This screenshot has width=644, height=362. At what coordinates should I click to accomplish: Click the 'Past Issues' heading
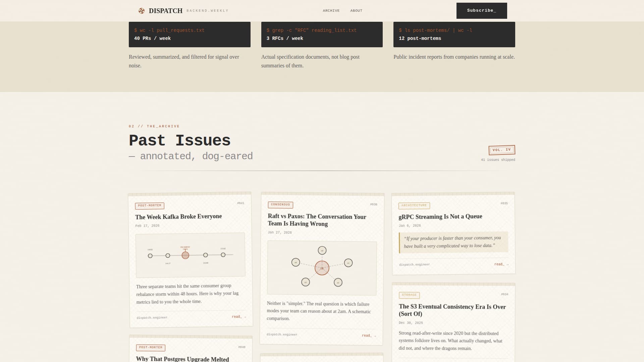pyautogui.click(x=180, y=140)
